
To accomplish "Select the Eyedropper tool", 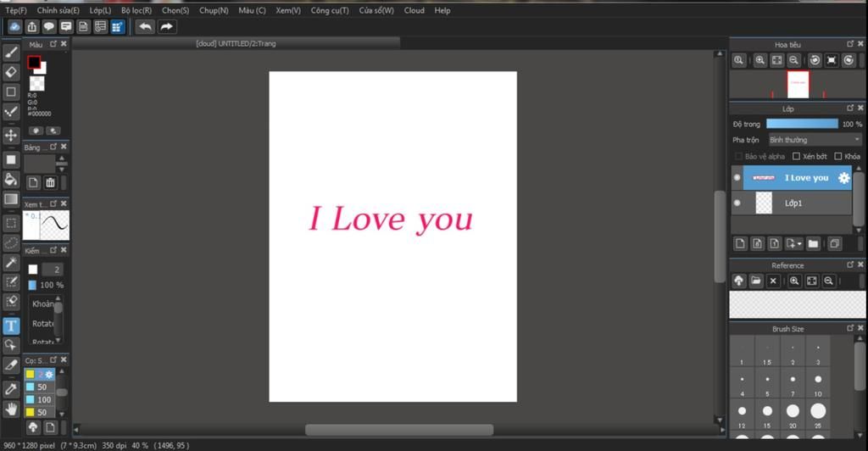I will coord(11,389).
